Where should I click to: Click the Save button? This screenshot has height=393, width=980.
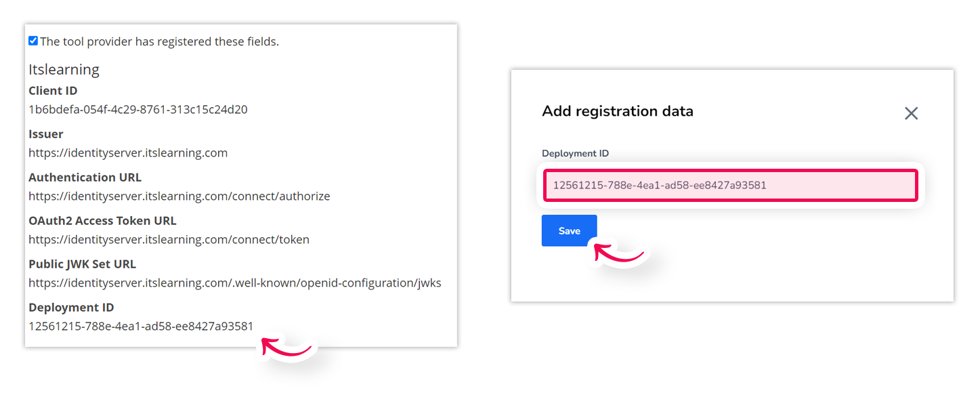[569, 230]
